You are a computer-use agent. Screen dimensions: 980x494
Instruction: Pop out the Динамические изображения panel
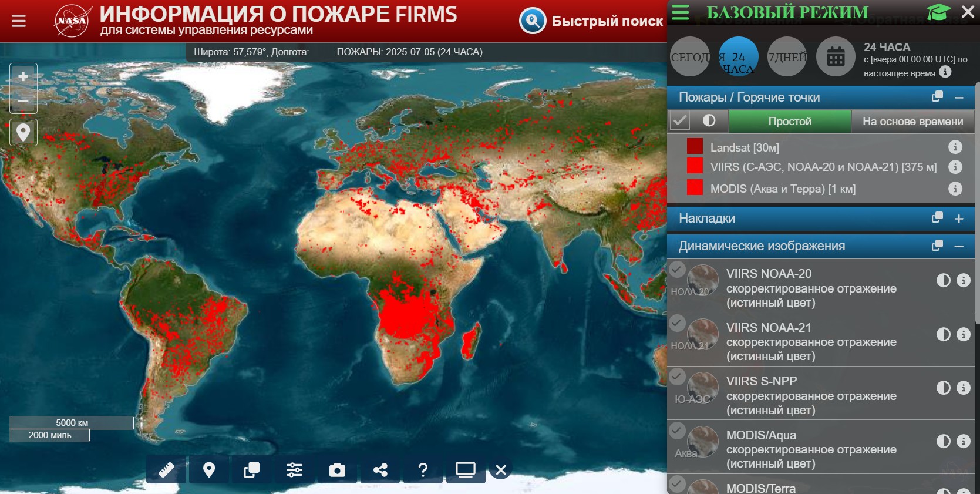[937, 245]
